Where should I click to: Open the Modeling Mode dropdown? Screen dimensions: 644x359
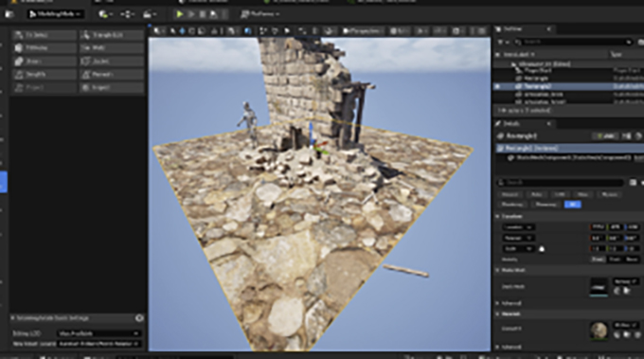click(56, 14)
